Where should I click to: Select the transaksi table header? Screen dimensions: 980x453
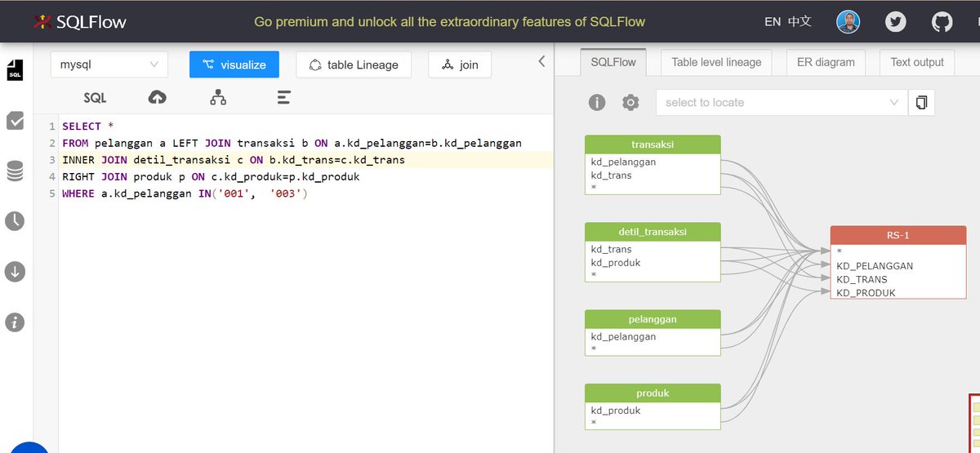coord(653,144)
